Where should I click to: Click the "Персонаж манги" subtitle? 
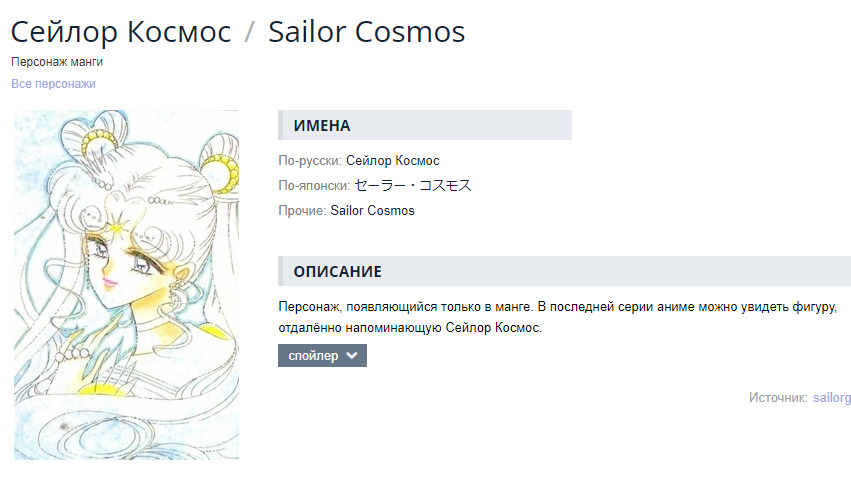coord(57,62)
